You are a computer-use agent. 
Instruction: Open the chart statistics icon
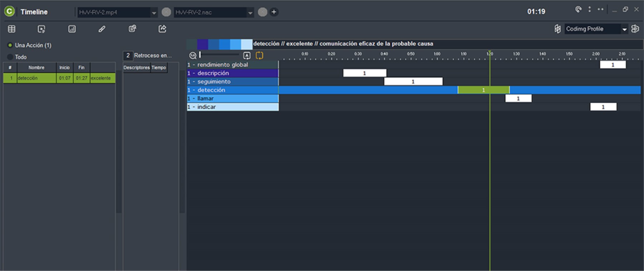[72, 29]
